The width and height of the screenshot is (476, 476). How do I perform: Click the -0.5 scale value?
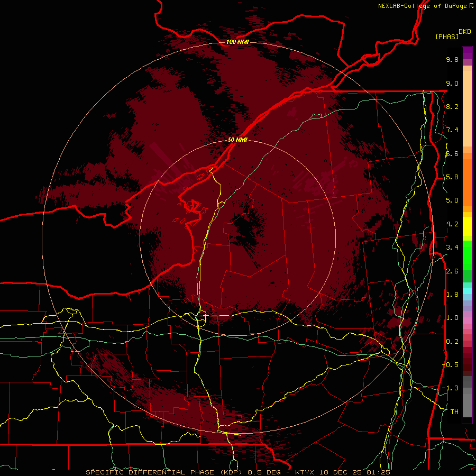[x=450, y=365]
